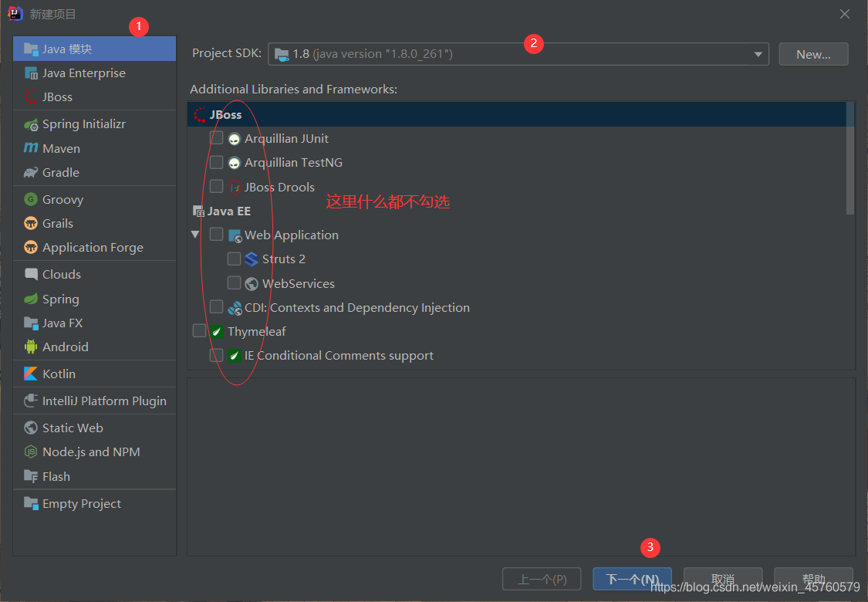Check the Web Application checkbox
The height and width of the screenshot is (602, 868).
tap(217, 235)
